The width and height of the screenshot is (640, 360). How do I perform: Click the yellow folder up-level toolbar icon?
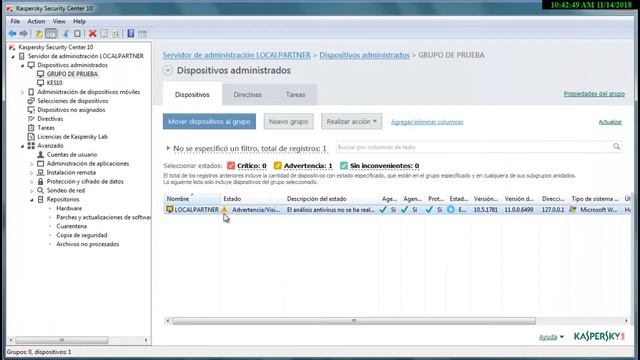(39, 33)
